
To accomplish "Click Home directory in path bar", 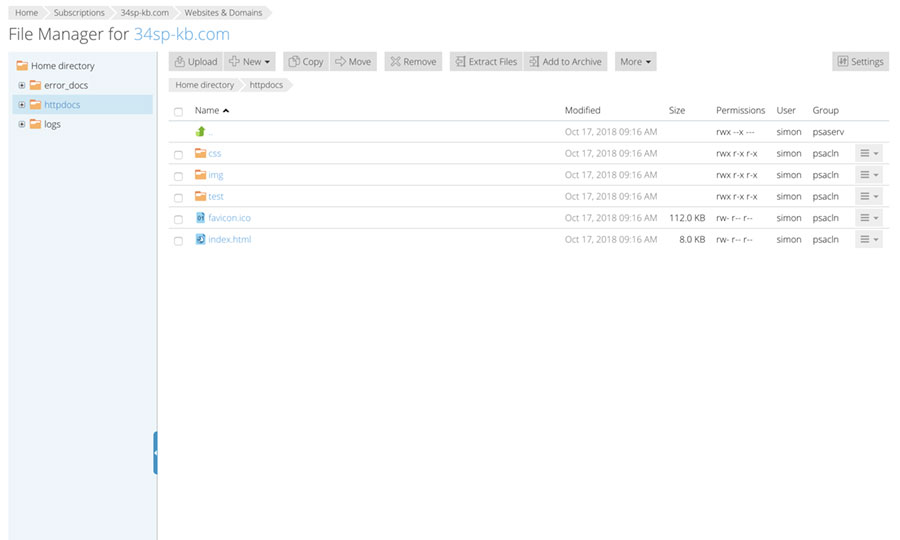I will [x=205, y=85].
